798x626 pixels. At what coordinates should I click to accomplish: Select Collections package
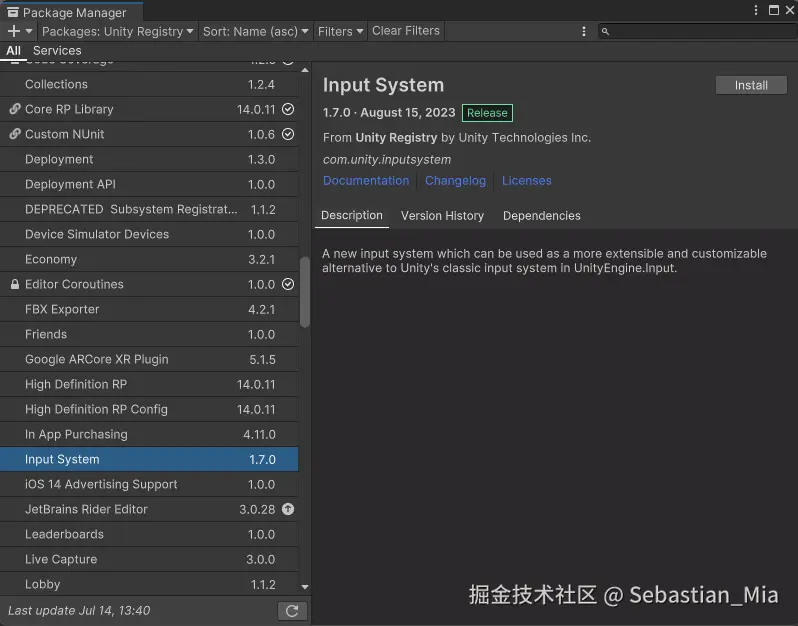pyautogui.click(x=149, y=84)
